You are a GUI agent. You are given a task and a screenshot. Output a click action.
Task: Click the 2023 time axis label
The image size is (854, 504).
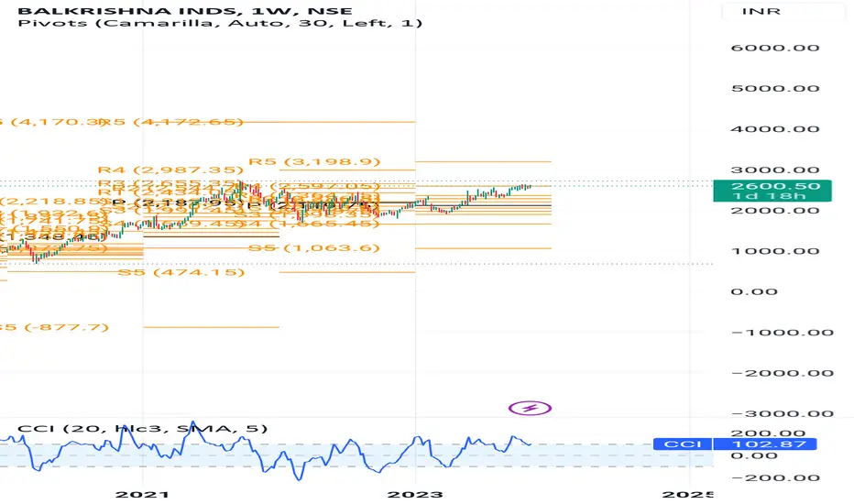pos(415,495)
